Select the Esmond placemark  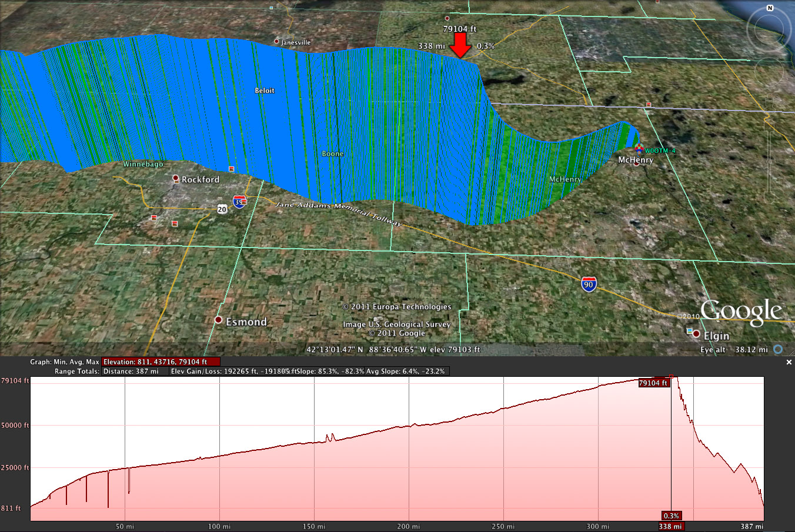pos(218,320)
